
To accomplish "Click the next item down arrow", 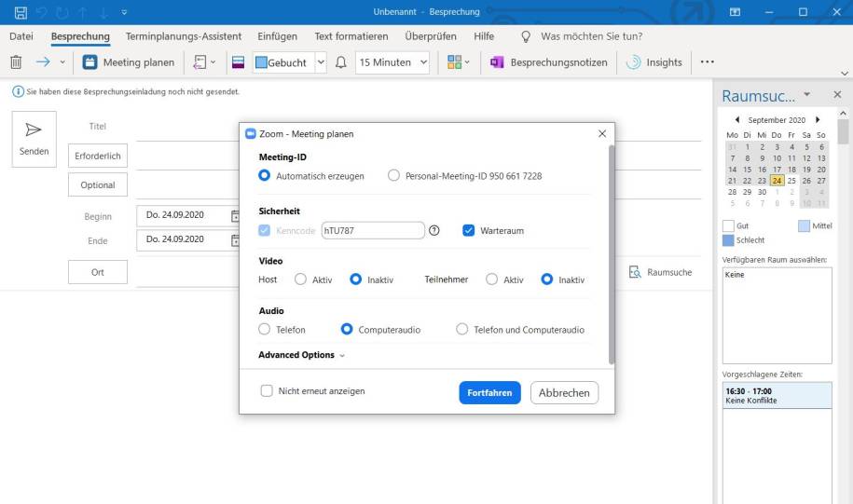I will [103, 12].
